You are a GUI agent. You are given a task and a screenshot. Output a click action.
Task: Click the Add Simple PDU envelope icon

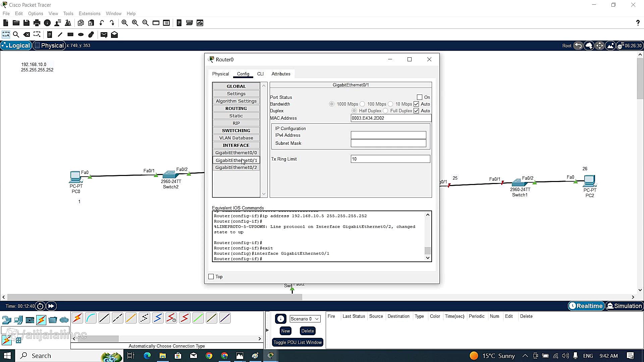pos(104,35)
